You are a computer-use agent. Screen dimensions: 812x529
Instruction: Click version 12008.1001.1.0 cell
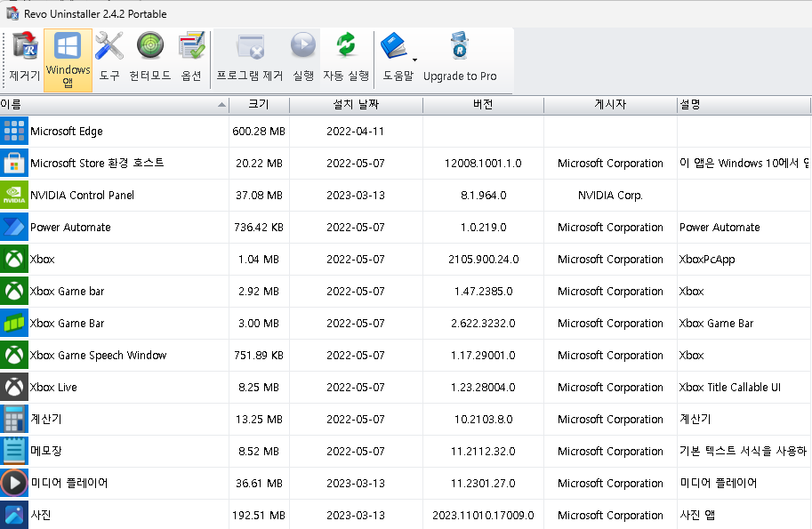coord(483,164)
